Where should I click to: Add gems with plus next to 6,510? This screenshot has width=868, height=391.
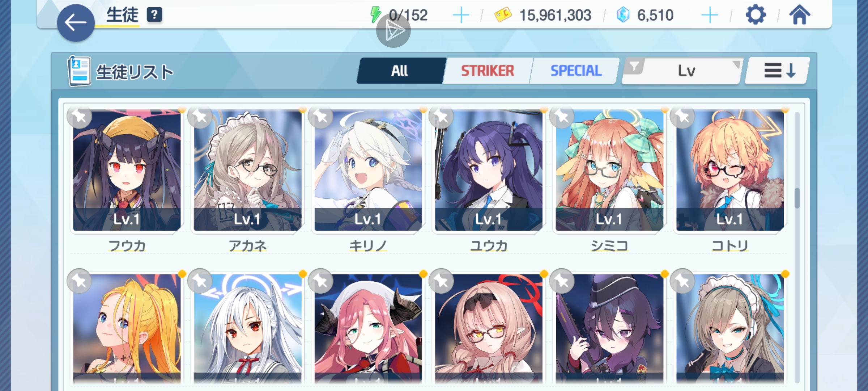coord(710,16)
